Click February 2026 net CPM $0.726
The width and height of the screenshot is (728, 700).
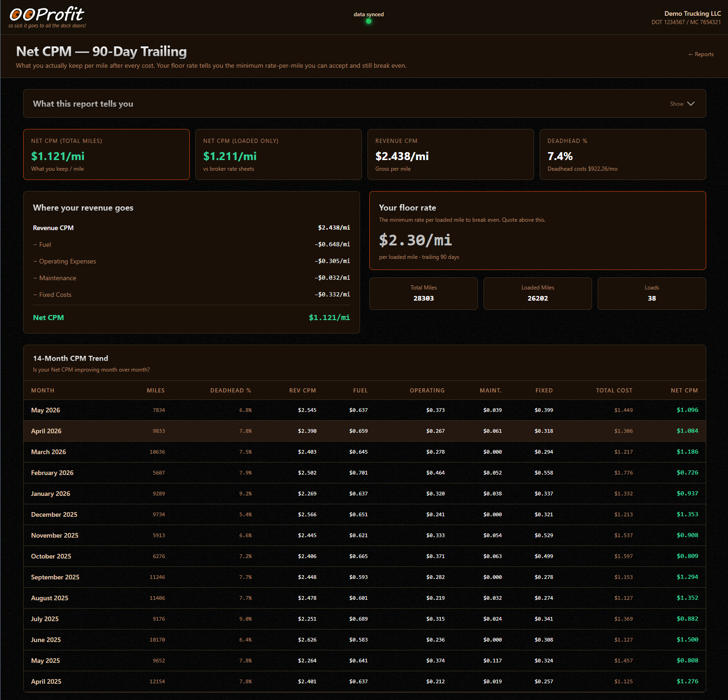coord(687,473)
